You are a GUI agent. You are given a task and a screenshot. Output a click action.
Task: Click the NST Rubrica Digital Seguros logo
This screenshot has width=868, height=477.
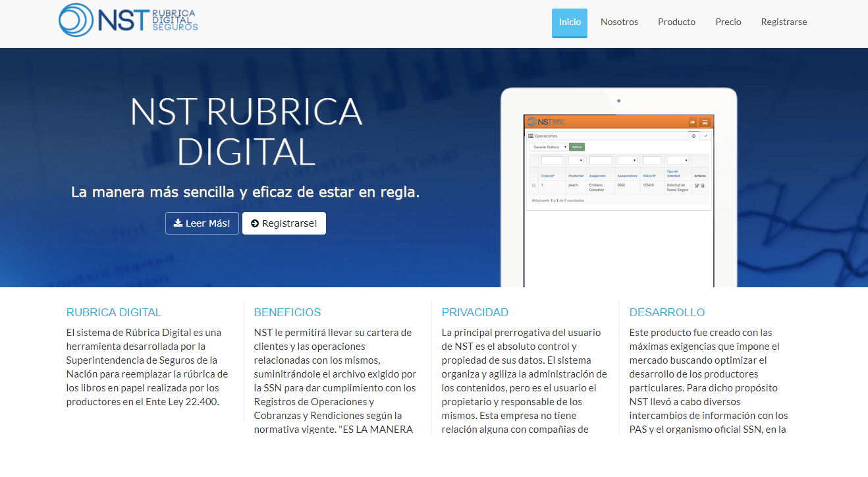[128, 20]
